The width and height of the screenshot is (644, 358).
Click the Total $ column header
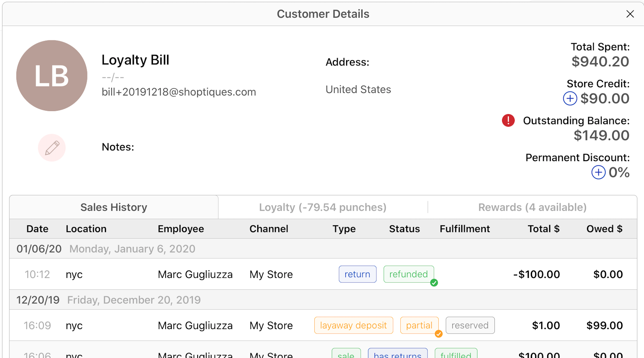click(543, 229)
